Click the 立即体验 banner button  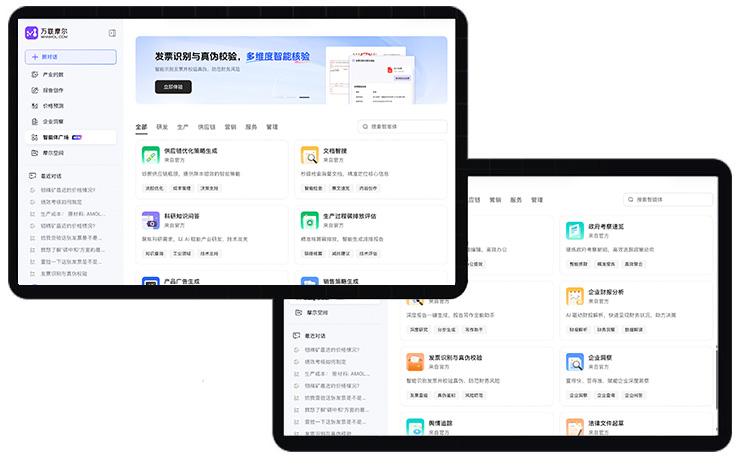[x=173, y=87]
